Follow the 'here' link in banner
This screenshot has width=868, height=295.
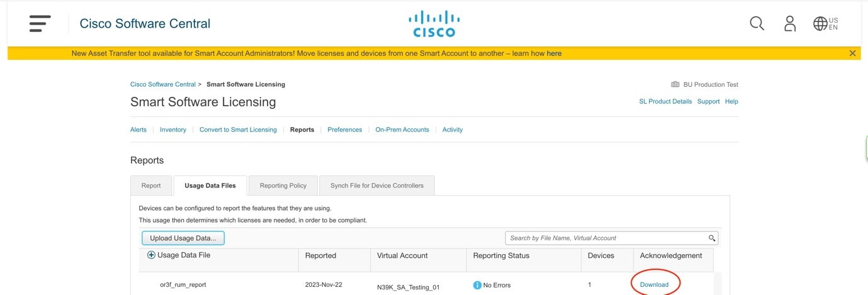tap(554, 53)
